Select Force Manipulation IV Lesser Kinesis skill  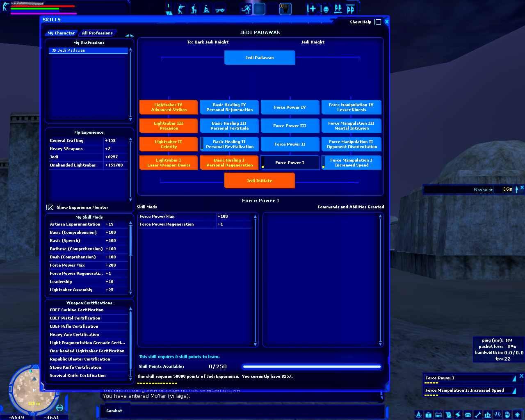[x=352, y=107]
